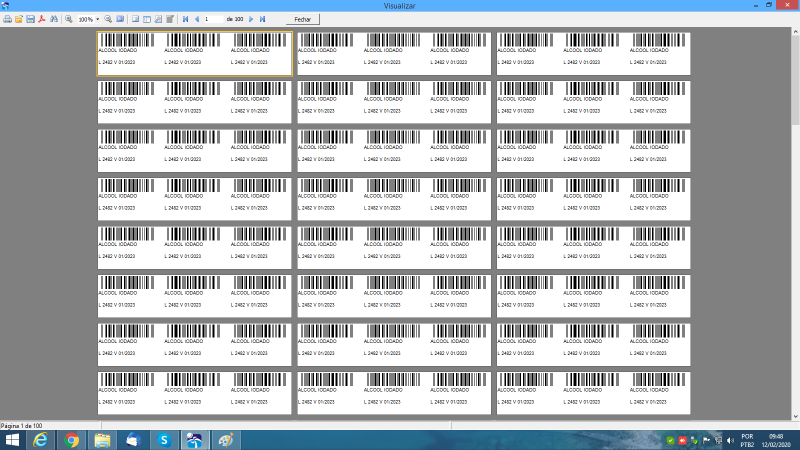Click the network tray icon
Screen dimensions: 800x450
(x=718, y=440)
